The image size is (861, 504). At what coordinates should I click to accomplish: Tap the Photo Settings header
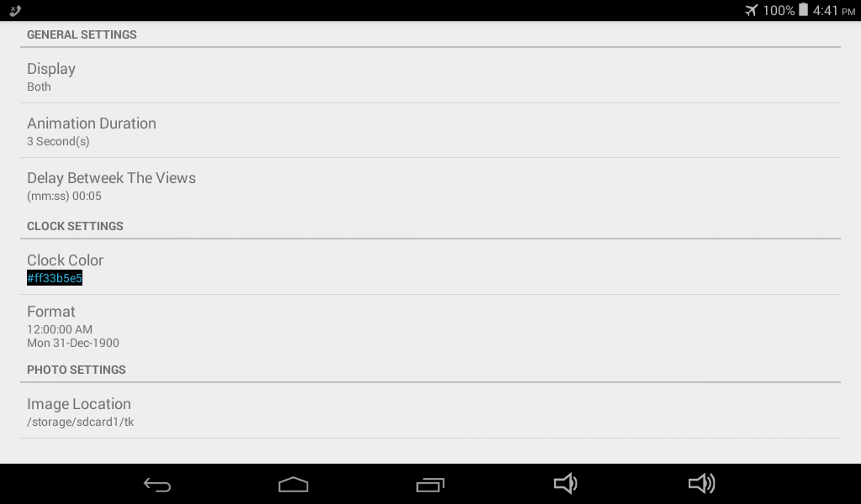77,370
